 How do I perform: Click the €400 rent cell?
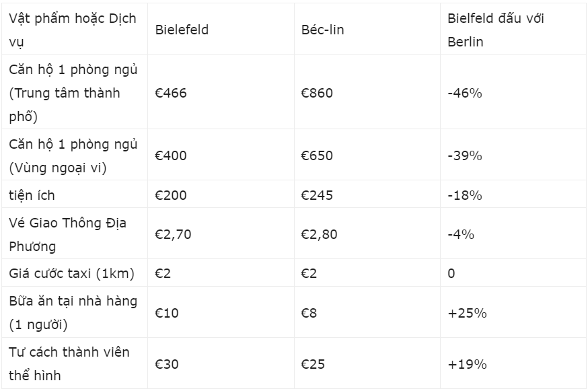tap(221, 155)
